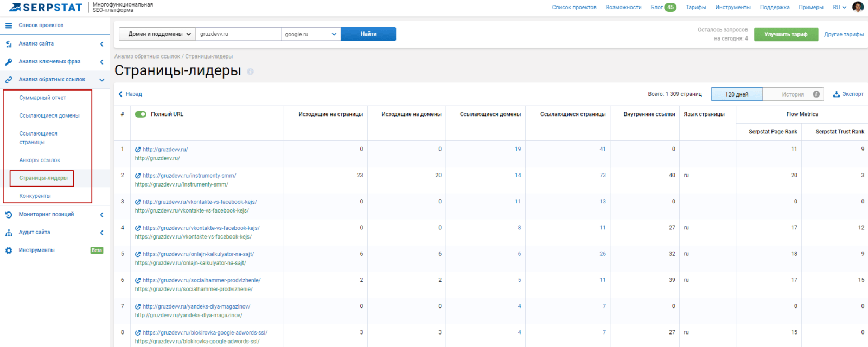
Task: Open Поддержка in the top navigation
Action: [x=775, y=7]
